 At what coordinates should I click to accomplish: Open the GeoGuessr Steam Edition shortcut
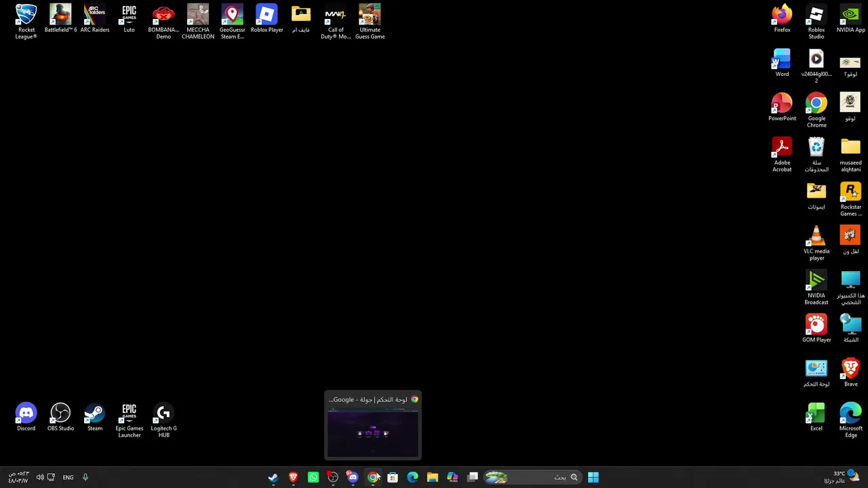232,22
